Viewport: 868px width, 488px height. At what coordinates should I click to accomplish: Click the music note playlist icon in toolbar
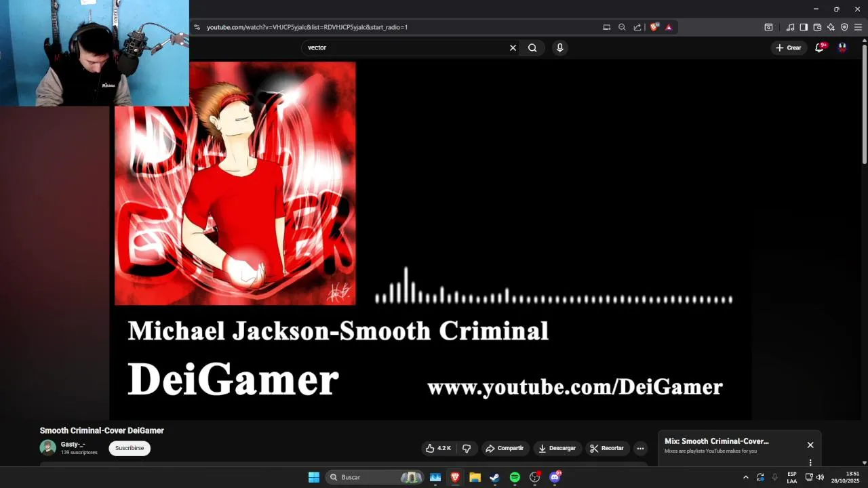790,27
